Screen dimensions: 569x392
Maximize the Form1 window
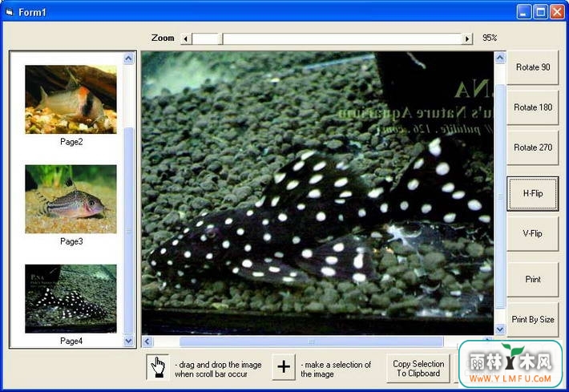(540, 12)
